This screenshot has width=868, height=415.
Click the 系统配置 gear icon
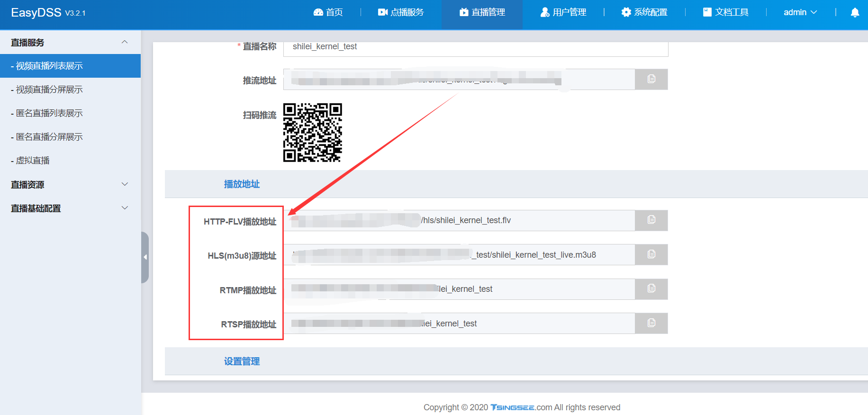tap(626, 12)
